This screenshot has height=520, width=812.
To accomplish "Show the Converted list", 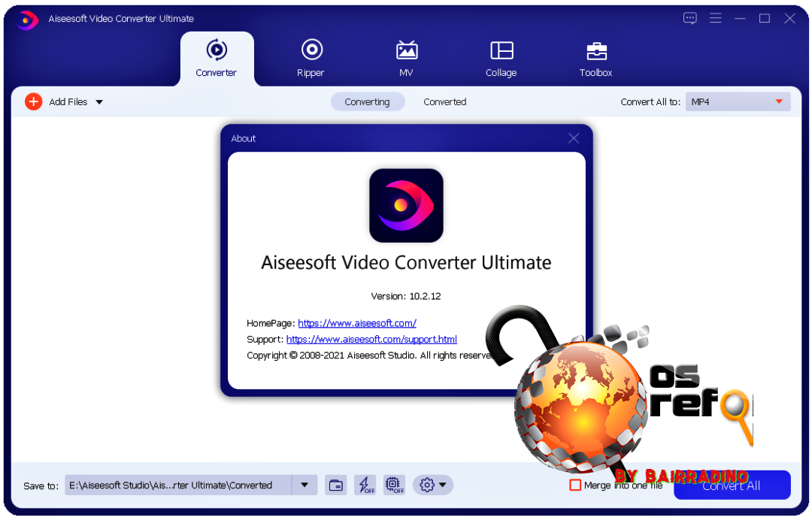I will [x=445, y=102].
